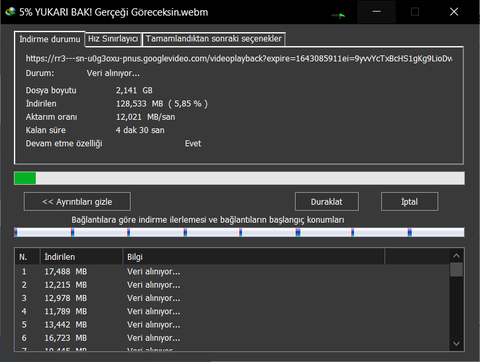The image size is (480, 362).
Task: Click the connection list scroll up arrow
Action: pos(456,256)
